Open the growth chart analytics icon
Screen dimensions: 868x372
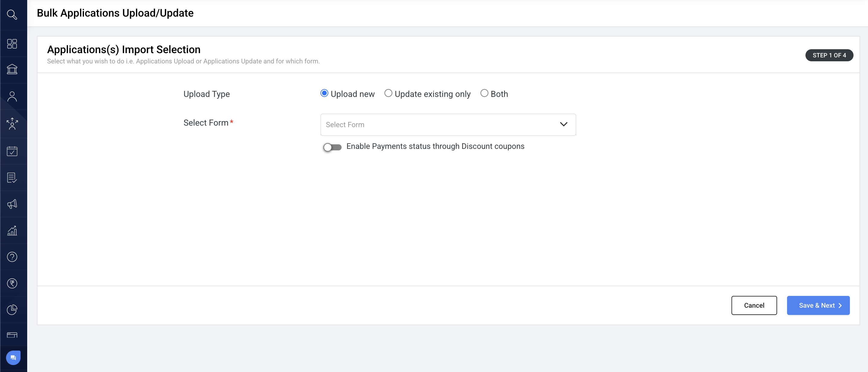tap(12, 230)
